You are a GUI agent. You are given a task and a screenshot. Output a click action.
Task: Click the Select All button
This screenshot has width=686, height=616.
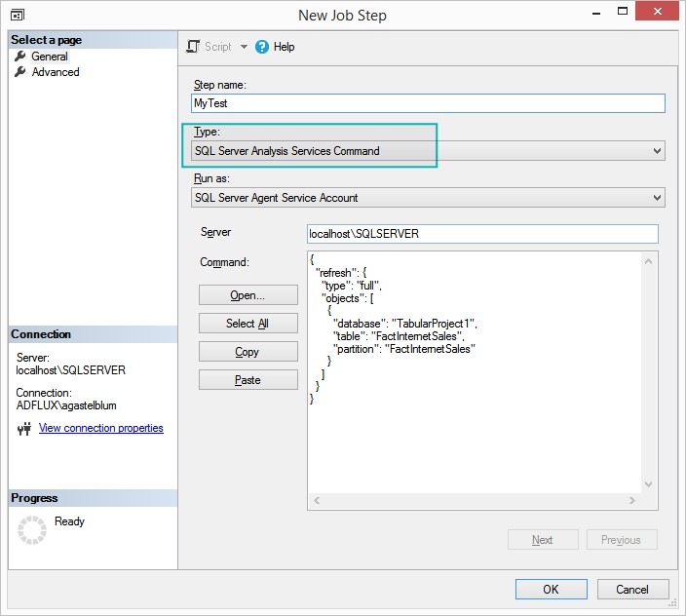coord(248,324)
